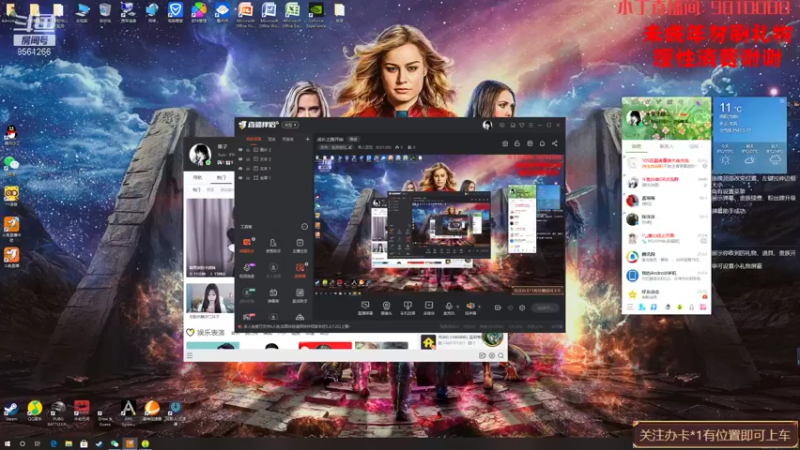
Task: Switch to 消息 tab in QQ panel
Action: (x=636, y=146)
